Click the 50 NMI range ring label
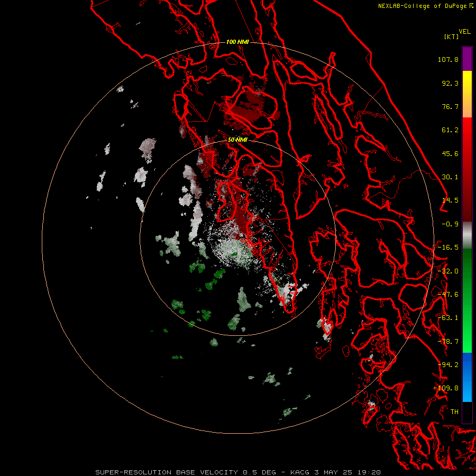Image resolution: width=476 pixels, height=476 pixels. tap(237, 140)
